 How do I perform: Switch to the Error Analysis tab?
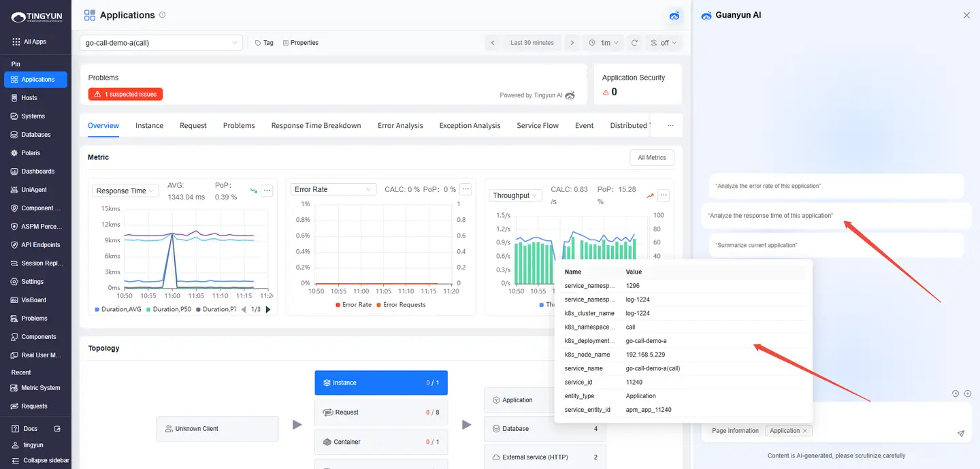(x=400, y=125)
